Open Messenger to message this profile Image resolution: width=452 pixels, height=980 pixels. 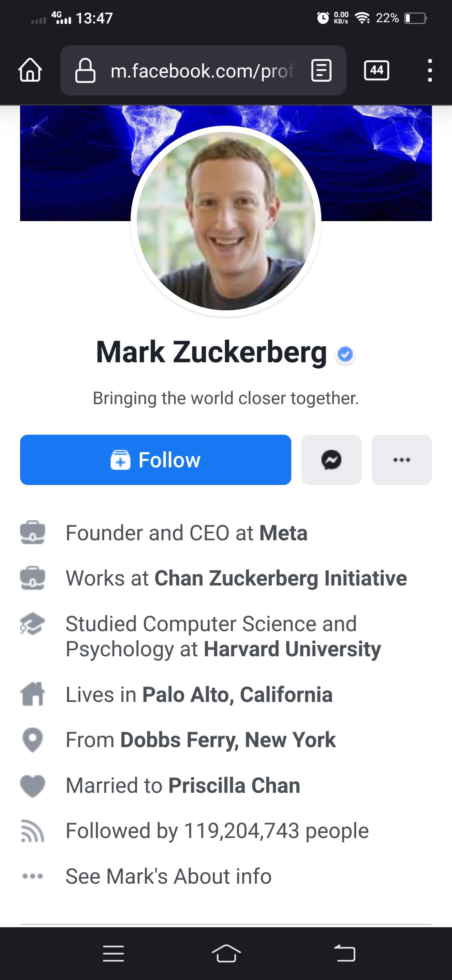click(331, 460)
